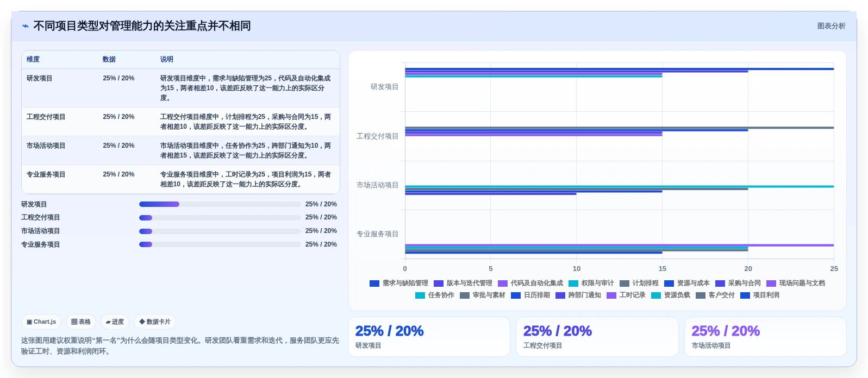Toggle 资源负载 legend swatch

(656, 295)
